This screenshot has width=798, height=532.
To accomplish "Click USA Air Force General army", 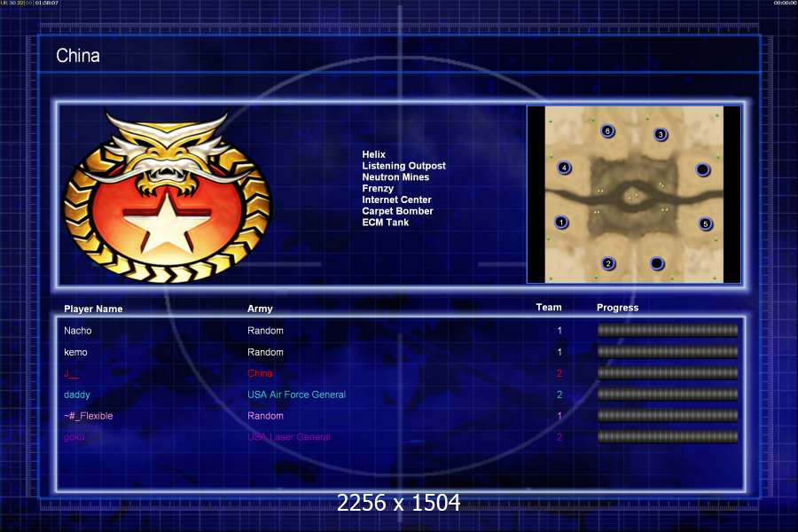I will click(x=297, y=395).
